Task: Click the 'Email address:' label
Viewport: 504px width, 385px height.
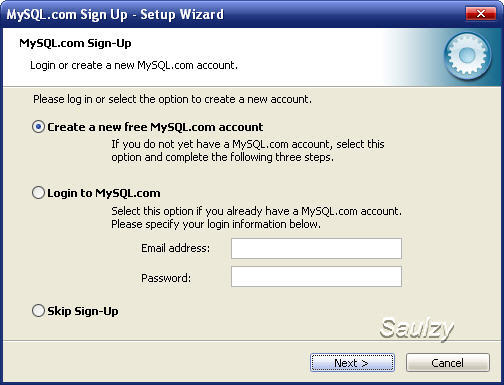Action: pos(176,248)
